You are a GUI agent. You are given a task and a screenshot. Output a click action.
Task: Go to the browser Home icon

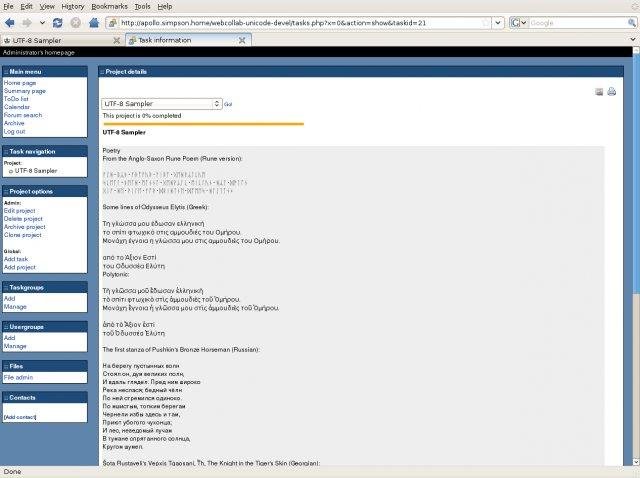tap(94, 23)
